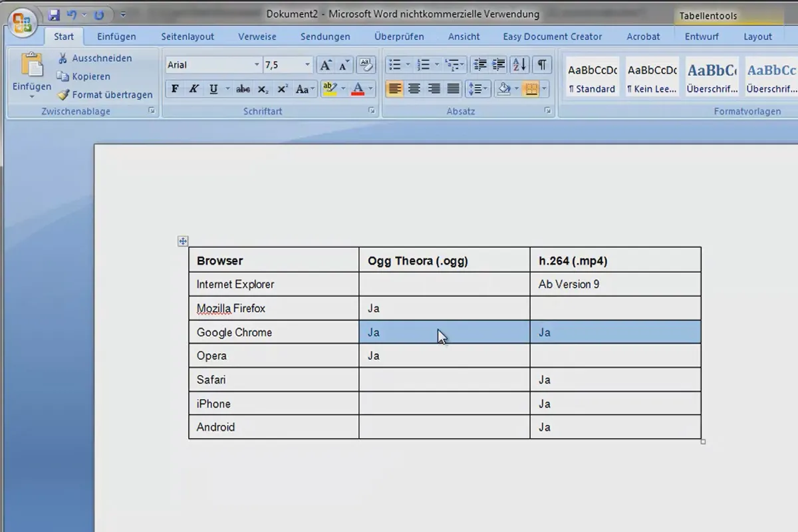798x532 pixels.
Task: Insert a numbered list
Action: click(423, 65)
